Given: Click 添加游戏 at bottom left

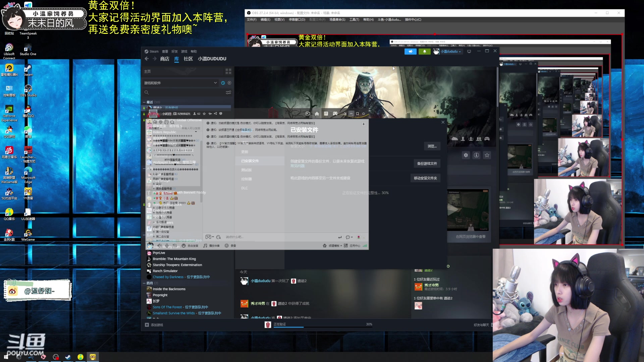Looking at the screenshot, I should click(x=154, y=325).
